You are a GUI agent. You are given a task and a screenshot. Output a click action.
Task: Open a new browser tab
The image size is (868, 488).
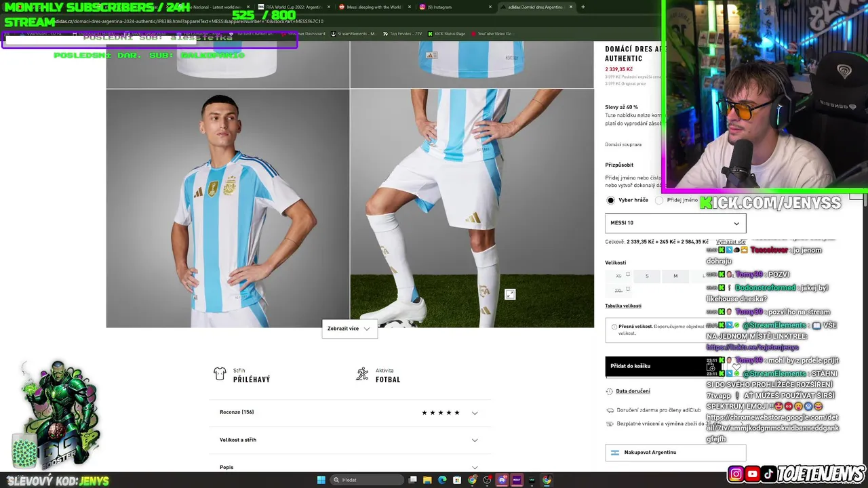583,7
